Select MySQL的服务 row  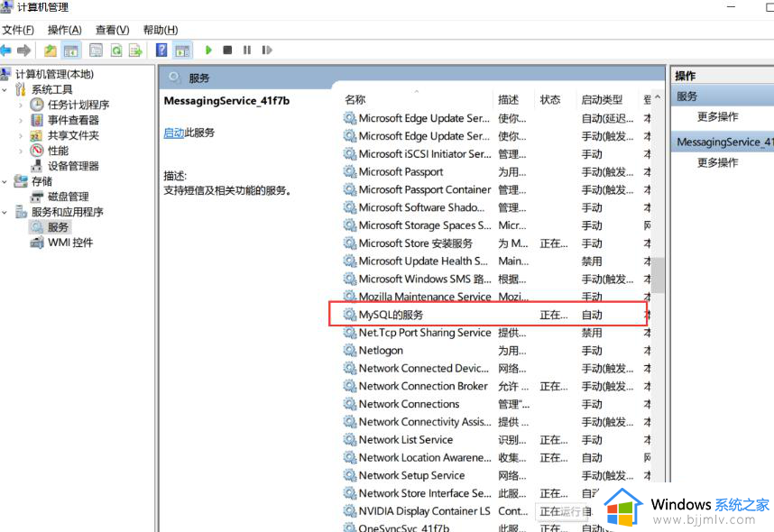pyautogui.click(x=496, y=315)
